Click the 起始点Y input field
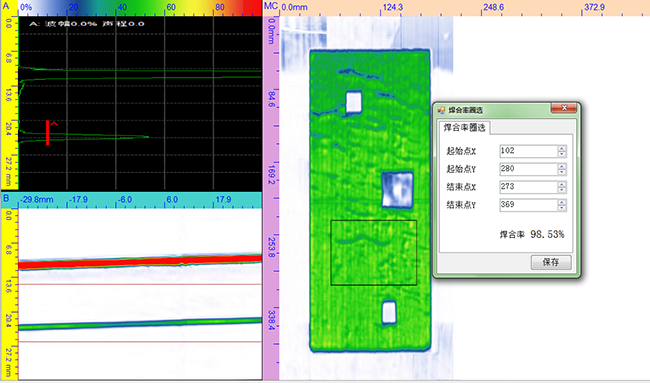650x383 pixels. (529, 169)
